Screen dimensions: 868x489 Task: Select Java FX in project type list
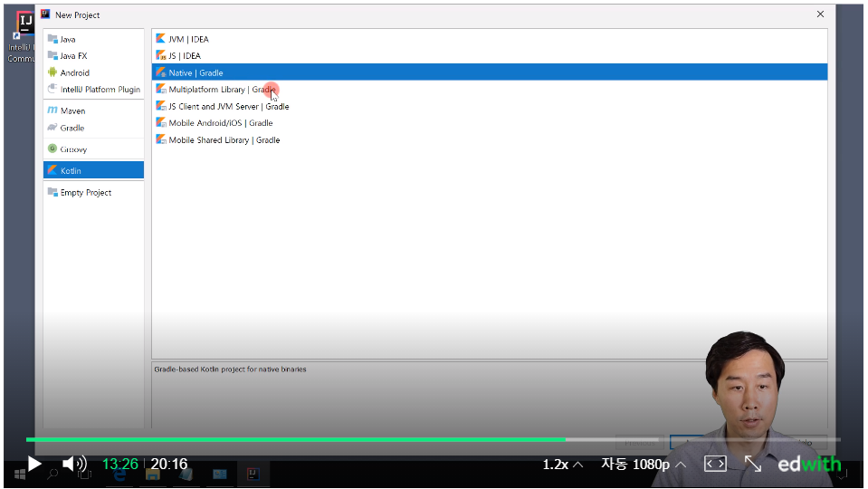point(93,56)
